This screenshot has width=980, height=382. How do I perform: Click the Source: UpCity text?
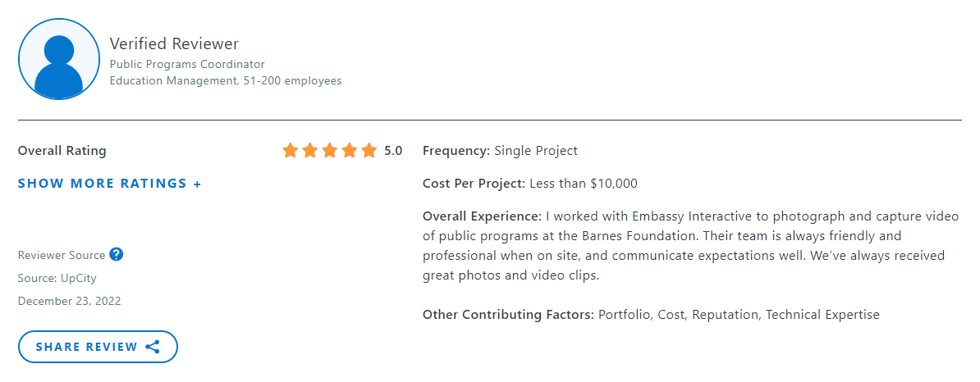click(57, 279)
